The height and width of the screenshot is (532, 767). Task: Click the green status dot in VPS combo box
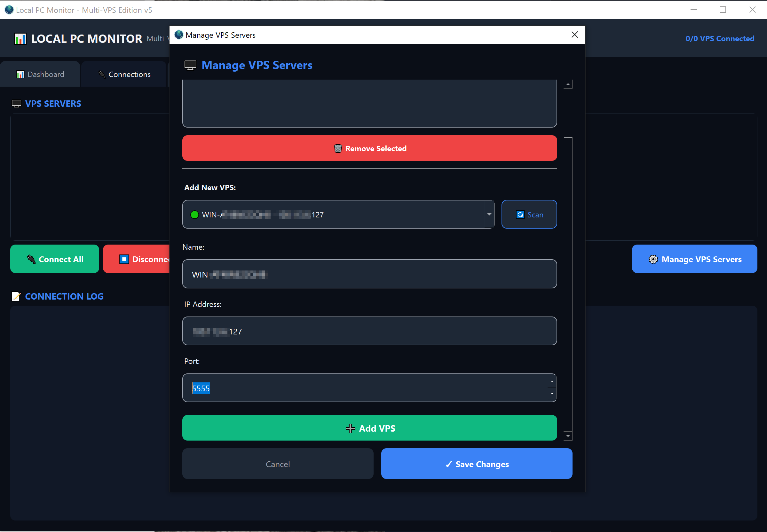(194, 215)
